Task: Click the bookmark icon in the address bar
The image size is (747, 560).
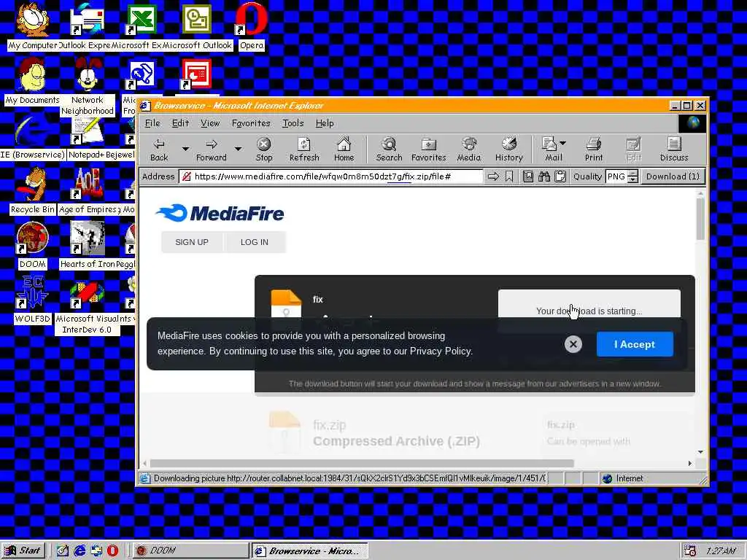Action: pyautogui.click(x=509, y=176)
